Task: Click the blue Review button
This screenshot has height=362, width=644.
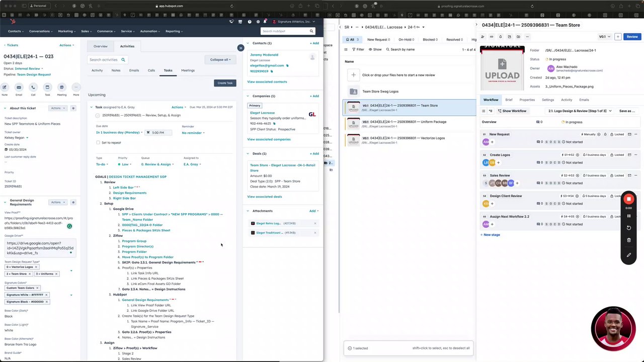Action: [x=632, y=37]
